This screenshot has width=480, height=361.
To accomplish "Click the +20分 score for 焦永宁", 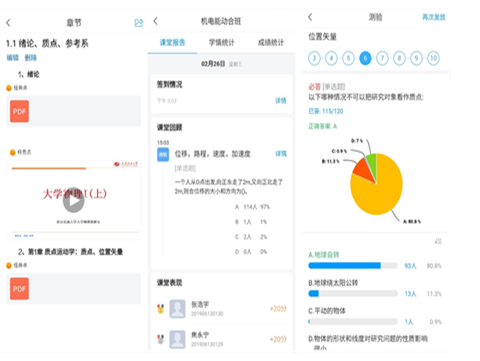I will click(x=278, y=339).
